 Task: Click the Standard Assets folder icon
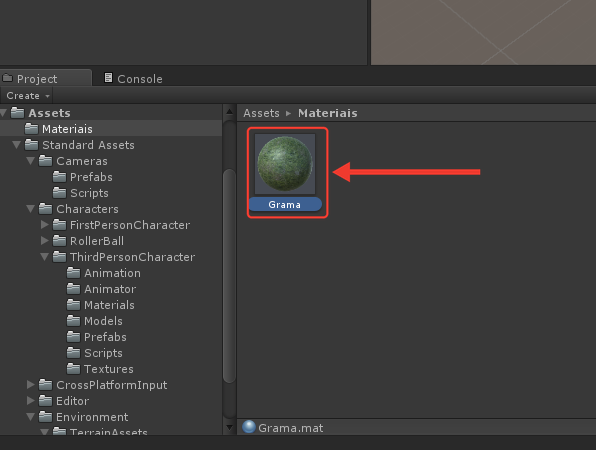(32, 144)
